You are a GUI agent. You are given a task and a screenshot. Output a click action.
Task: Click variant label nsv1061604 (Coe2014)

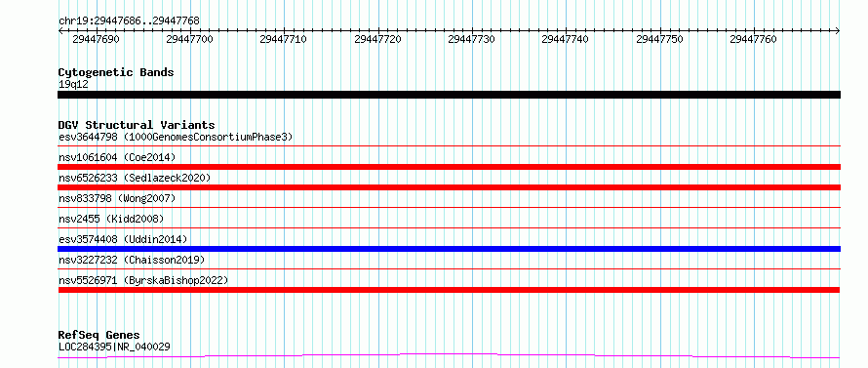pos(117,157)
